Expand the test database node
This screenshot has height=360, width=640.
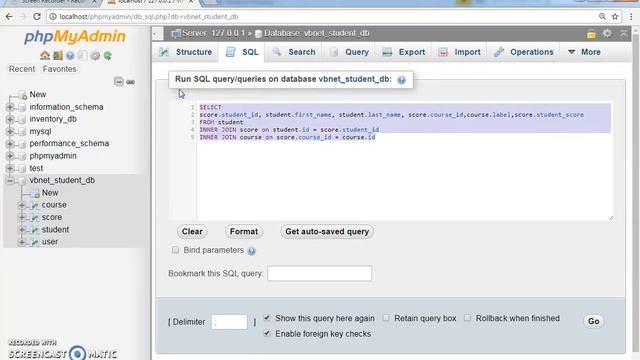click(x=10, y=168)
